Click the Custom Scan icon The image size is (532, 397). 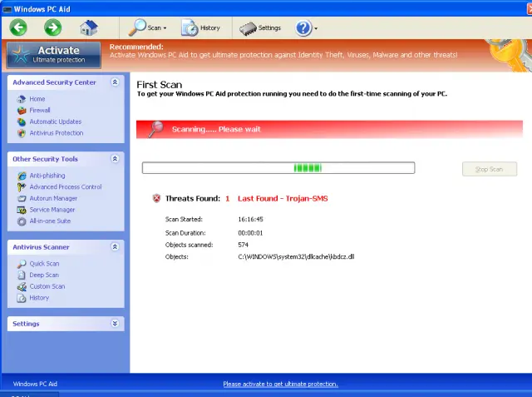click(22, 286)
